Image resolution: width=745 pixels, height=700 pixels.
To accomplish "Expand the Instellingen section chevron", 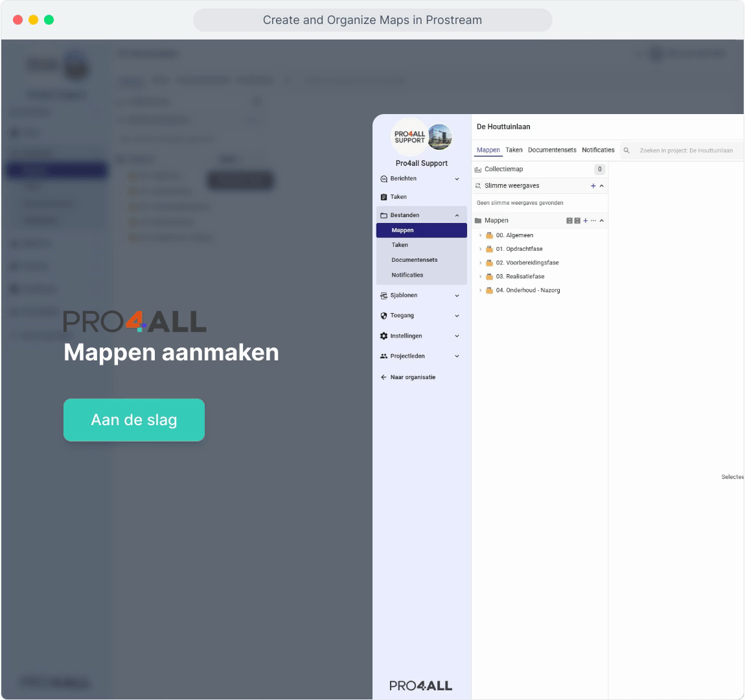I will [x=457, y=336].
